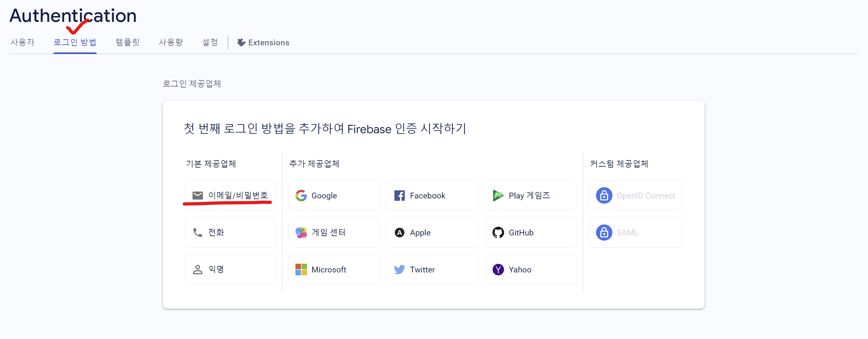Viewport: 868px width, 339px height.
Task: Add the Play 게임즈 provider
Action: coord(531,196)
